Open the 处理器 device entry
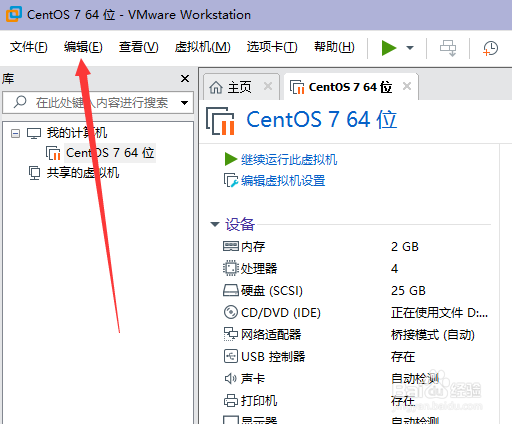This screenshot has height=424, width=512. pyautogui.click(x=259, y=269)
